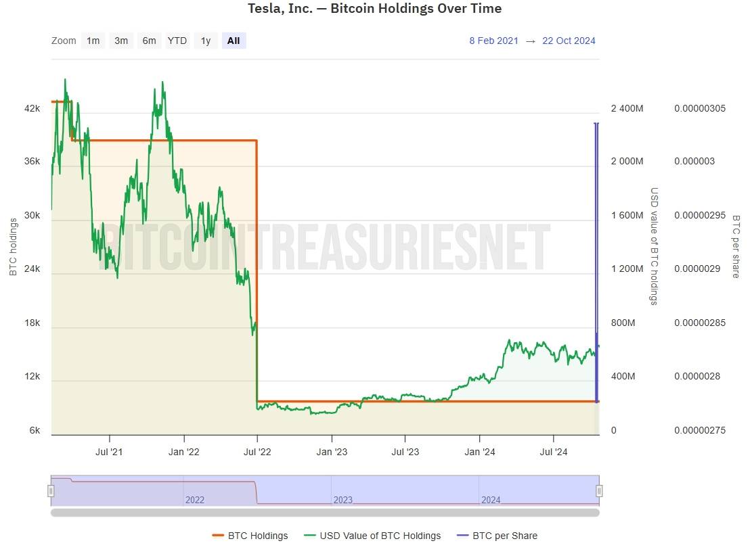Click the Jul '21 axis label
Screen dimensions: 750x560
coord(109,452)
